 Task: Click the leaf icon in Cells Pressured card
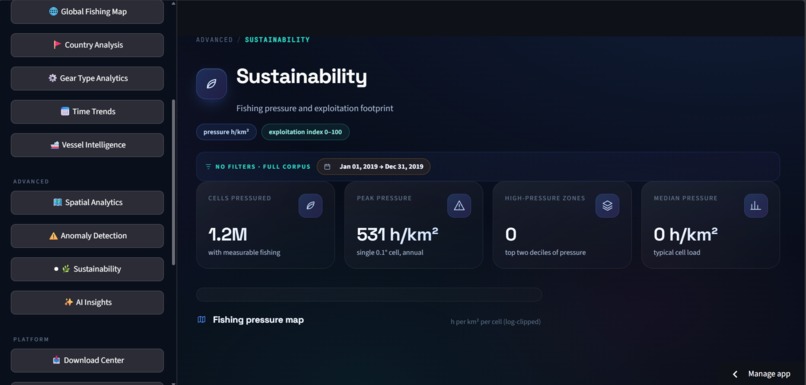click(x=310, y=206)
